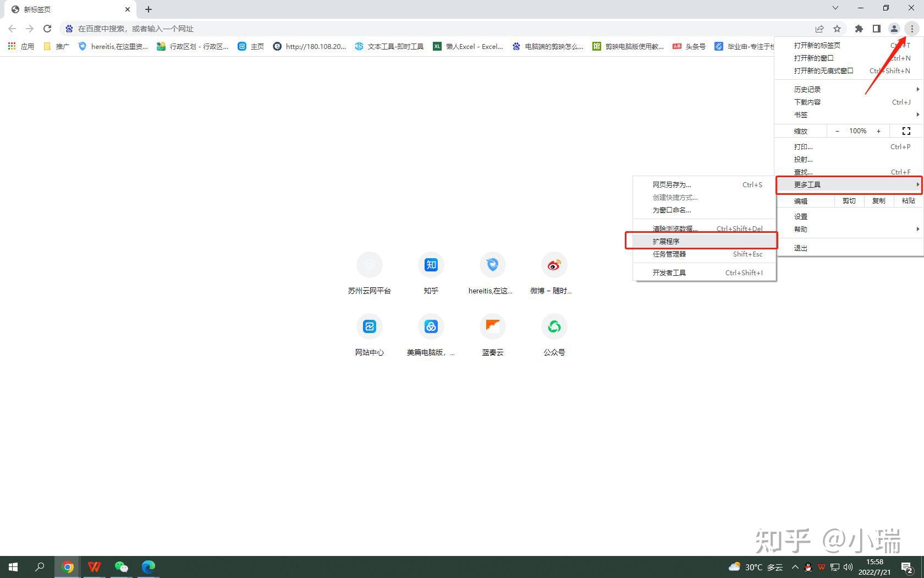Click the share icon in the address bar
This screenshot has width=924, height=578.
pos(820,29)
